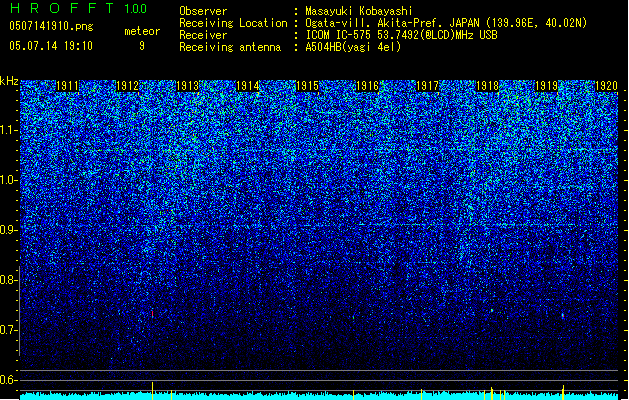Click the 1913 time marker

[187, 86]
